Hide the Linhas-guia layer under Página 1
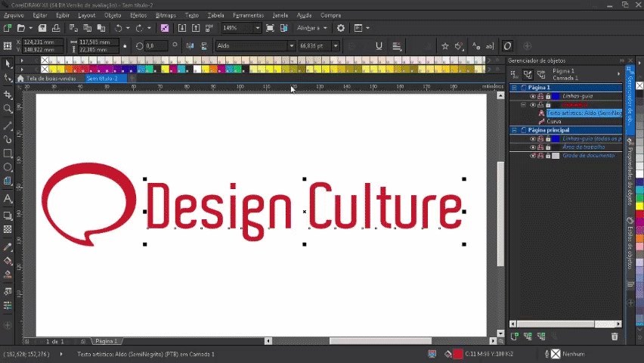The height and width of the screenshot is (363, 644). click(532, 96)
